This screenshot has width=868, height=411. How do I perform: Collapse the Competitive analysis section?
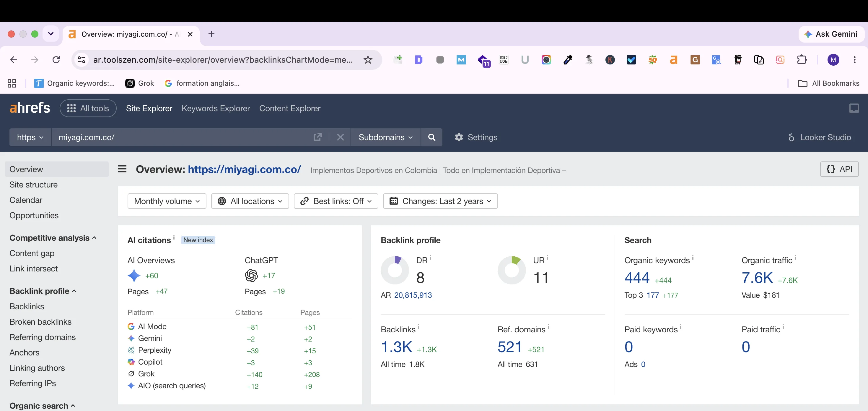click(x=53, y=238)
